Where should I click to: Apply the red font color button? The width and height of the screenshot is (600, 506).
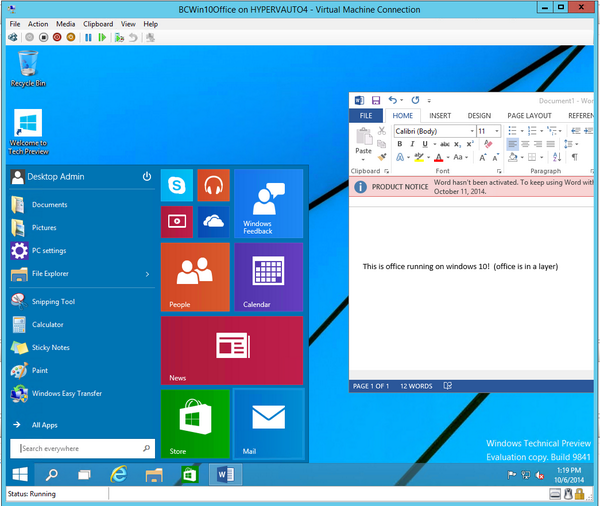(x=439, y=157)
